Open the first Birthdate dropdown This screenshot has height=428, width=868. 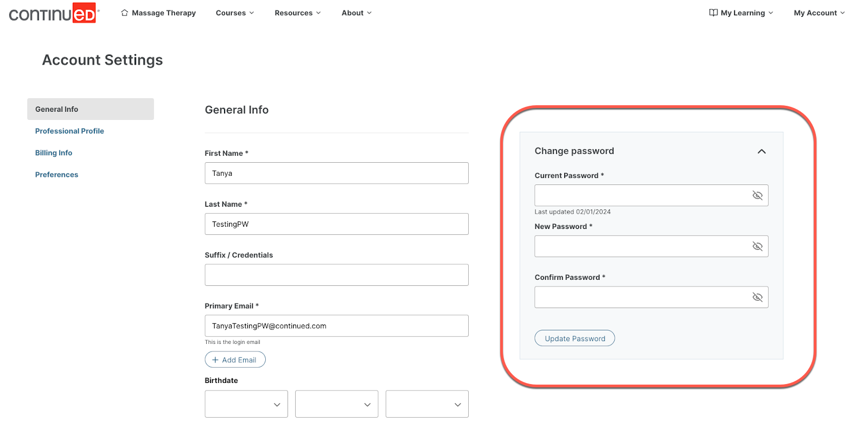pyautogui.click(x=246, y=404)
